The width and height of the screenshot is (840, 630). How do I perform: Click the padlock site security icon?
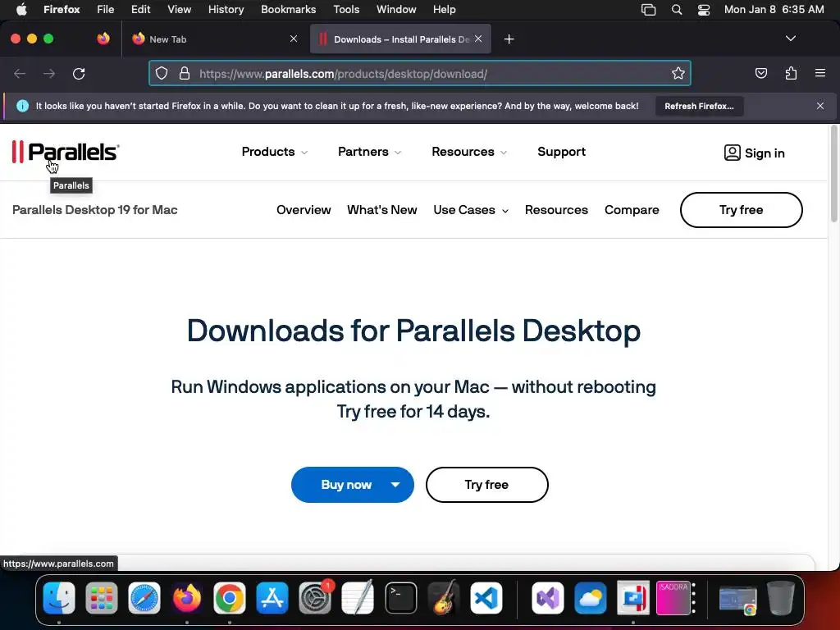(x=185, y=73)
